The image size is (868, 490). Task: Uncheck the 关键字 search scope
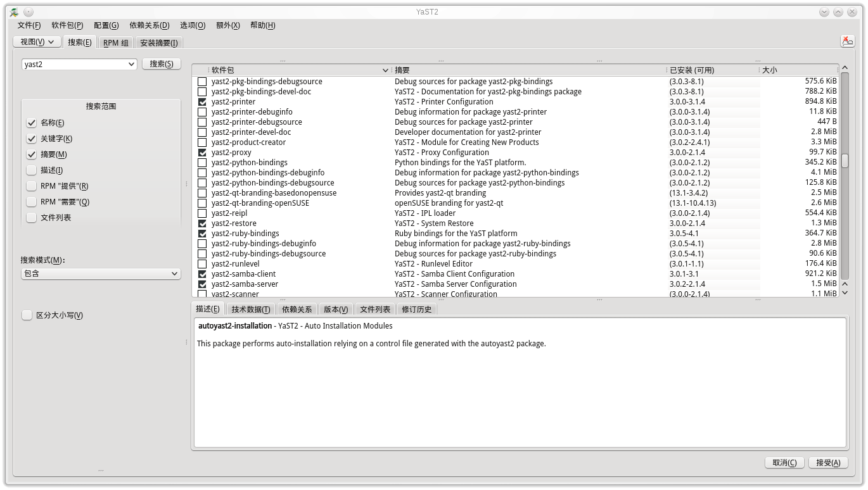31,139
